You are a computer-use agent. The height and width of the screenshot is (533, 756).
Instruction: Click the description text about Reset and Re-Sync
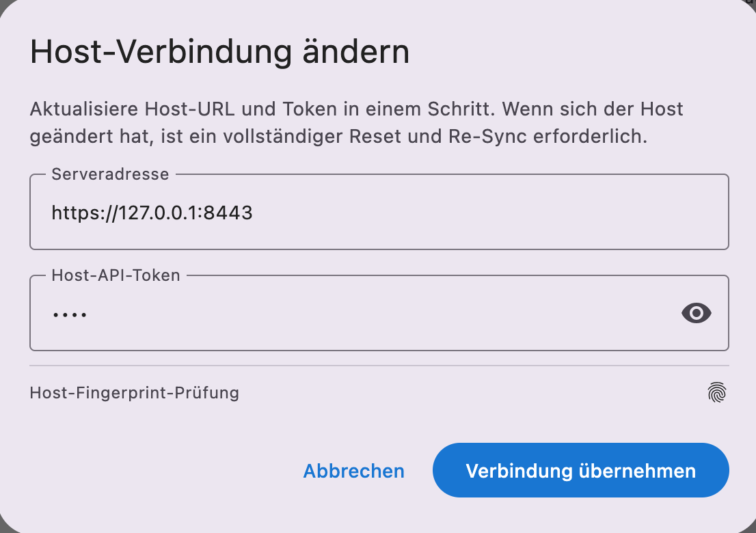[x=355, y=123]
